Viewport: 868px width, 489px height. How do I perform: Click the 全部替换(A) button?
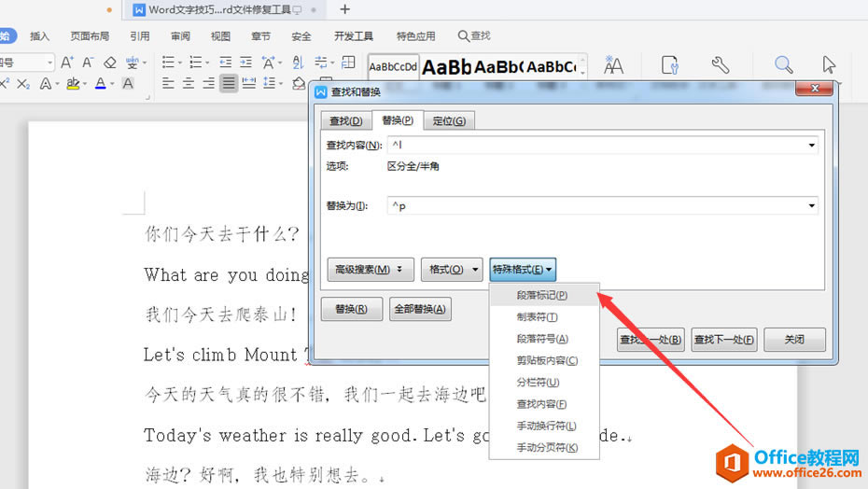pyautogui.click(x=420, y=309)
